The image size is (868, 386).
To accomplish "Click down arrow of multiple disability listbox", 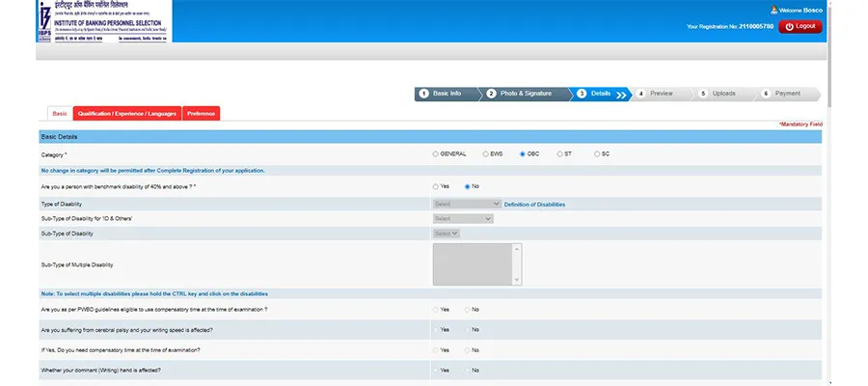I will pos(517,280).
